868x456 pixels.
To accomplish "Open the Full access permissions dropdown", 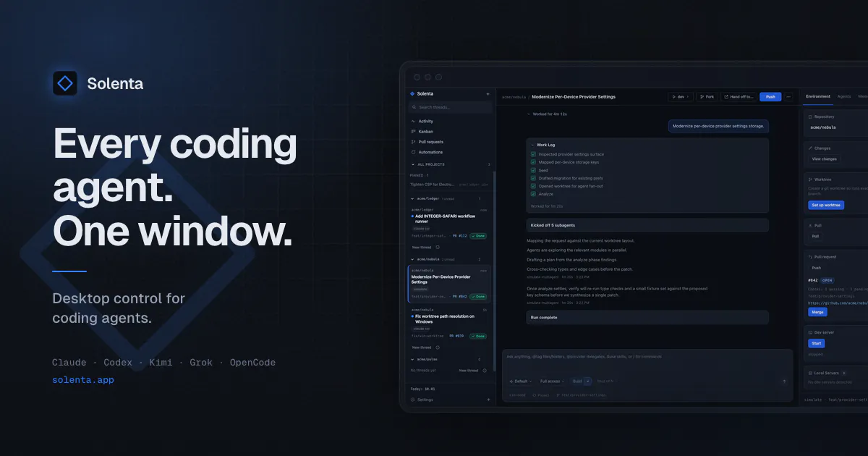I will (x=552, y=381).
